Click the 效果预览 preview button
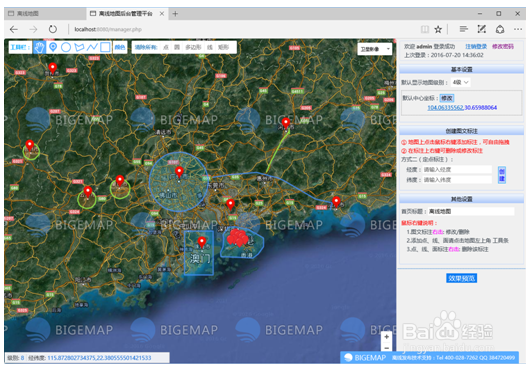 pyautogui.click(x=461, y=278)
